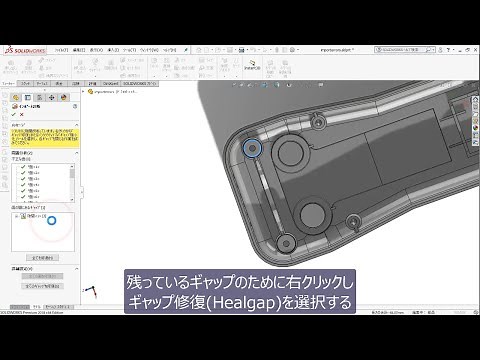Viewport: 480px width, 360px height.
Task: Open the Options gear icon
Action: [292, 50]
